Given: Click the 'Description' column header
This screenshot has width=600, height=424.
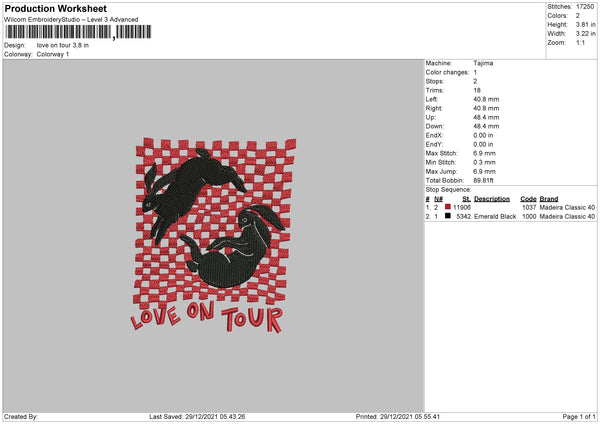Looking at the screenshot, I should pos(492,199).
